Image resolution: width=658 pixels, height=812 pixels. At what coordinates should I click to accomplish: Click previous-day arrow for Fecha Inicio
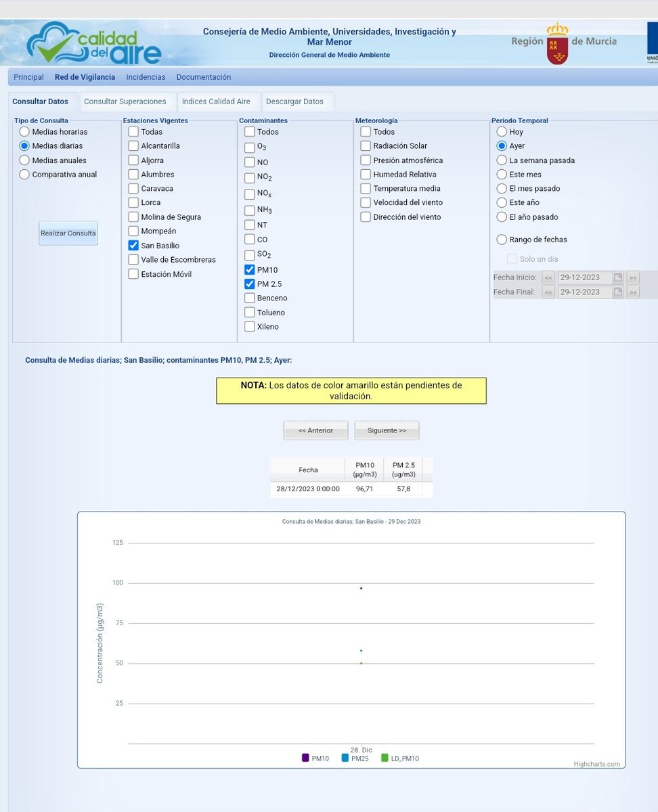coord(548,277)
